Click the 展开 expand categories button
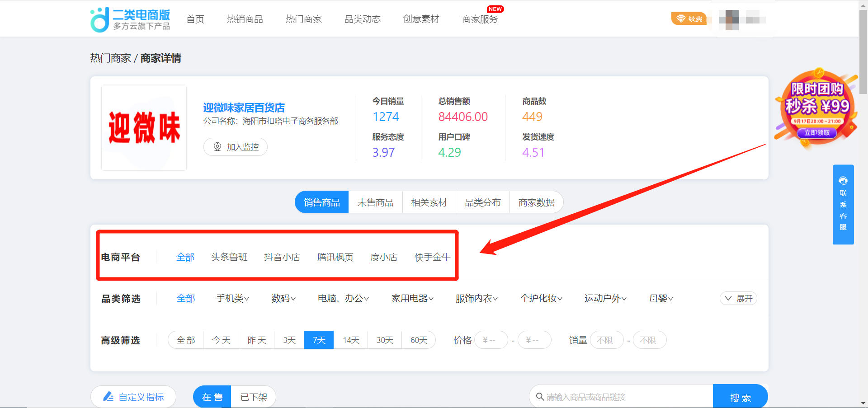This screenshot has height=408, width=868. point(738,298)
